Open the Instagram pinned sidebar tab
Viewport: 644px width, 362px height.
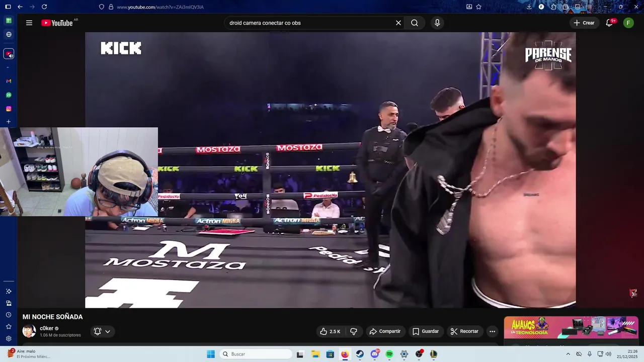[9, 109]
